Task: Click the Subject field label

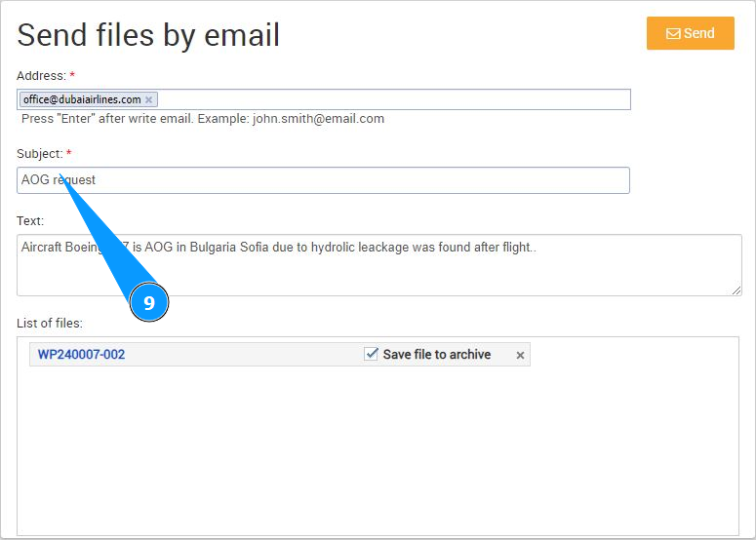Action: 39,154
